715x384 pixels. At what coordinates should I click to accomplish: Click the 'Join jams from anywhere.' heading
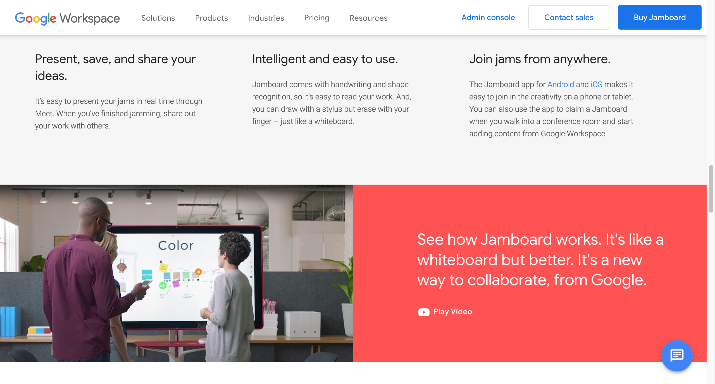click(540, 59)
